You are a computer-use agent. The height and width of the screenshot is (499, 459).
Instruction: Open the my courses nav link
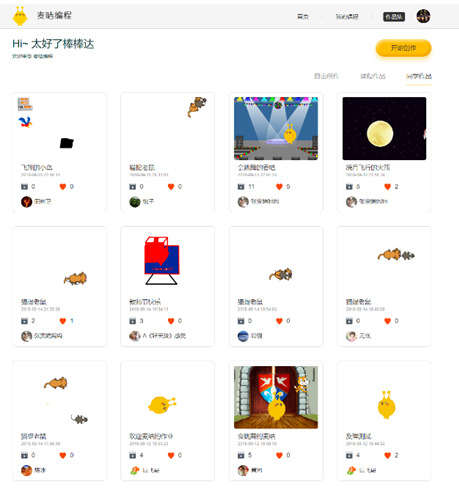pos(347,17)
